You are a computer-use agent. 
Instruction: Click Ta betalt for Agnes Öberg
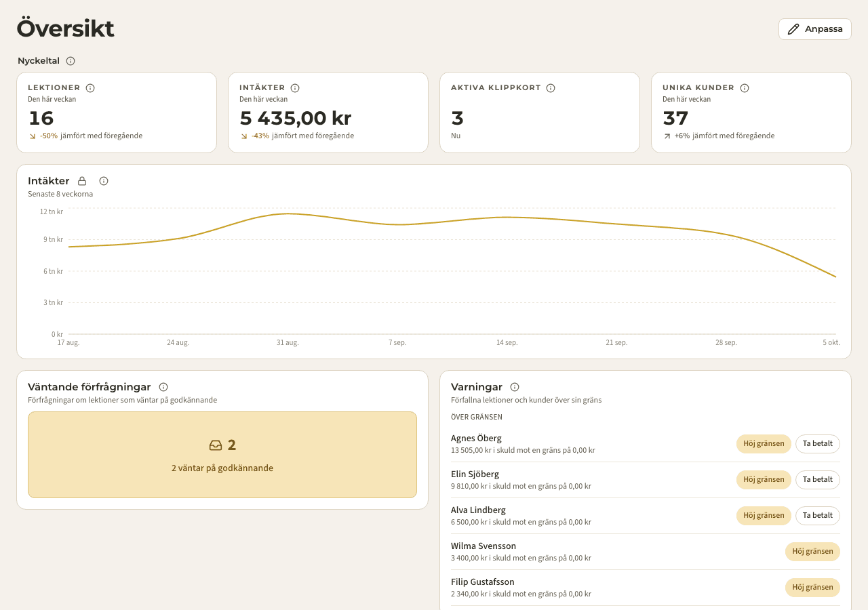coord(818,443)
